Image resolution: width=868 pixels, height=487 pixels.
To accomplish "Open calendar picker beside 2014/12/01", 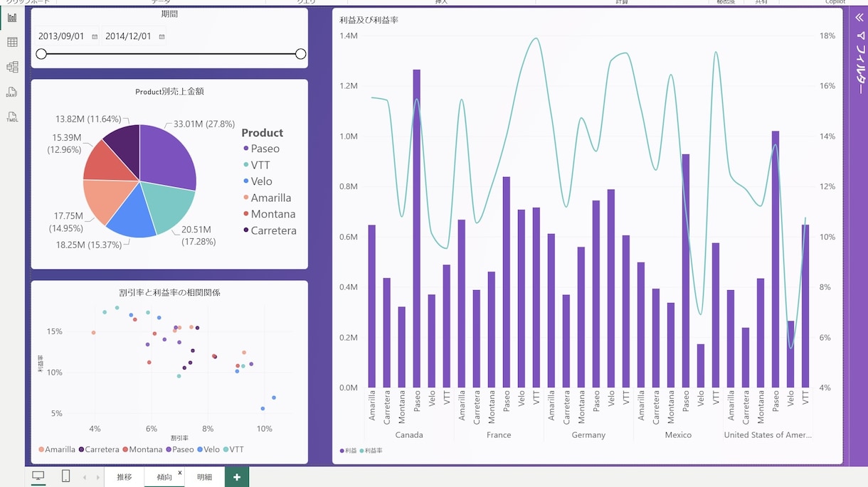I will click(162, 37).
